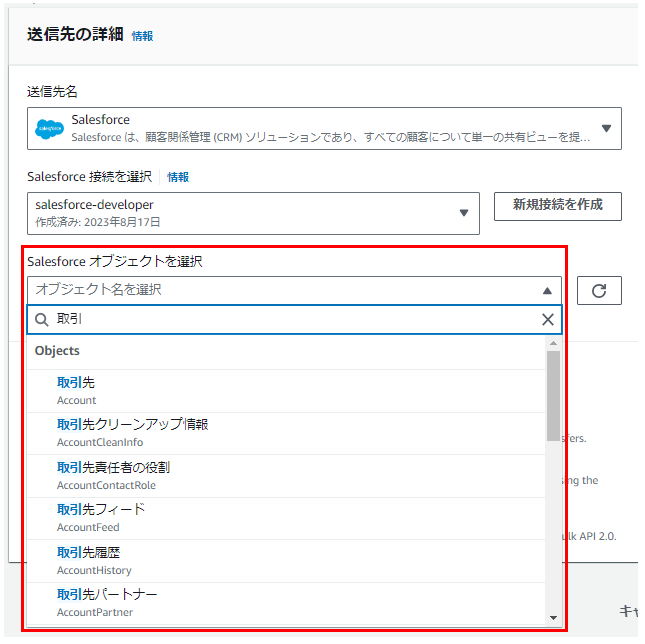Click the 送信先の詳細 section heading
645x644 pixels.
[75, 34]
